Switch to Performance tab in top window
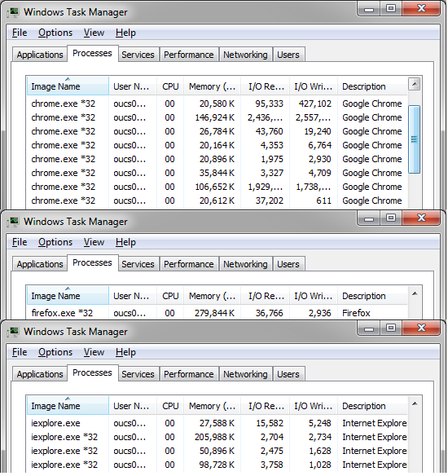Viewport: 448px width, 476px height. pyautogui.click(x=189, y=55)
